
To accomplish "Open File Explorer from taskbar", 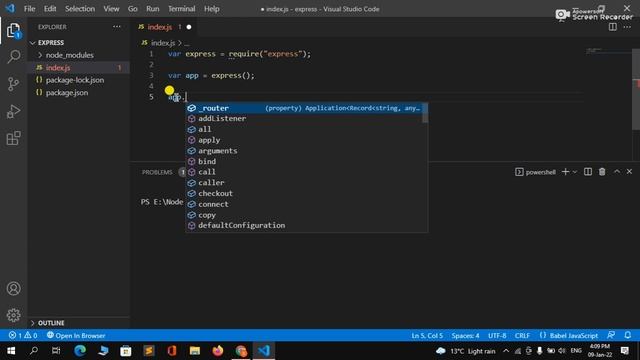I will pos(195,351).
